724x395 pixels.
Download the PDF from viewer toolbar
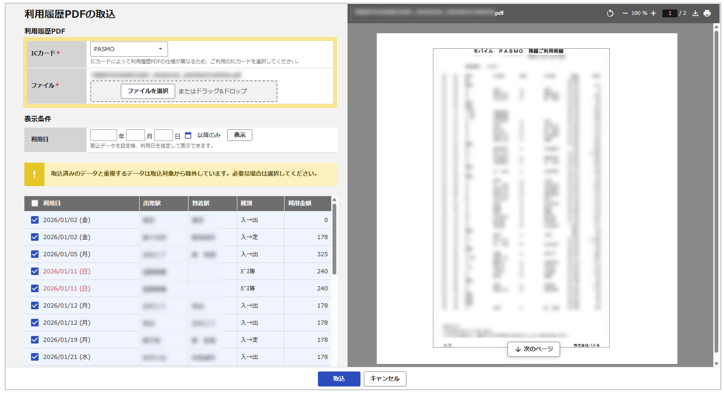coord(695,13)
